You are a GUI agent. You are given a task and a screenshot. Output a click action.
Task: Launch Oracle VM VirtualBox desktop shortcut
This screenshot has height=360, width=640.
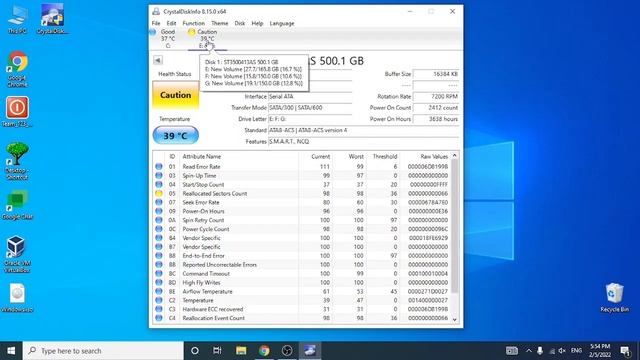(x=17, y=254)
